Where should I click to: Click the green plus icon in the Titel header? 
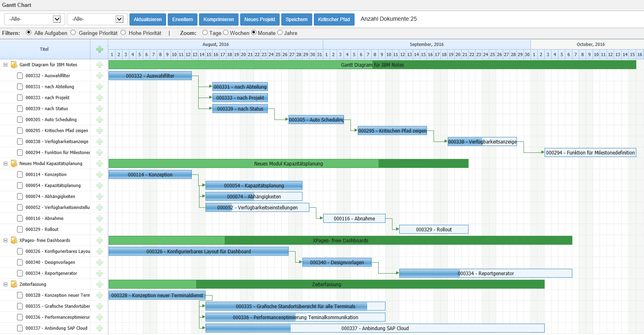[x=100, y=49]
